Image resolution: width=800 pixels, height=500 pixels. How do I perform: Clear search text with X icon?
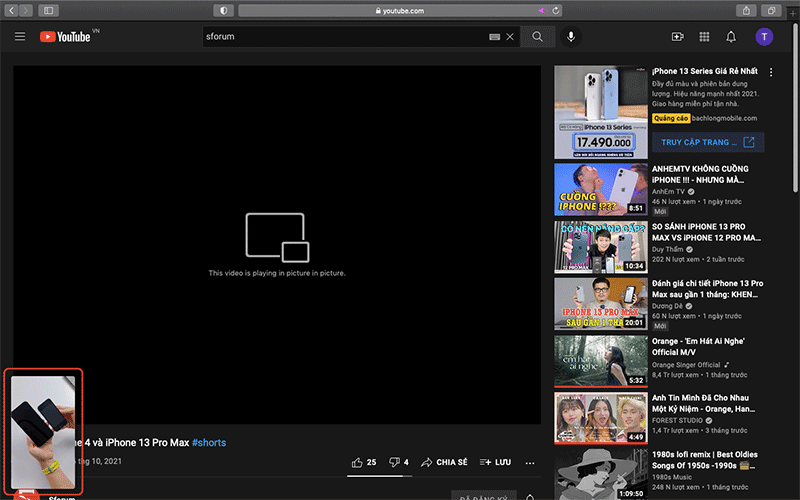(510, 37)
